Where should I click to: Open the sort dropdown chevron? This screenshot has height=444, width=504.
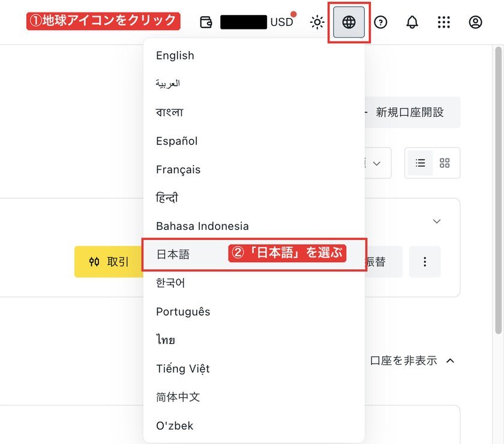[377, 163]
